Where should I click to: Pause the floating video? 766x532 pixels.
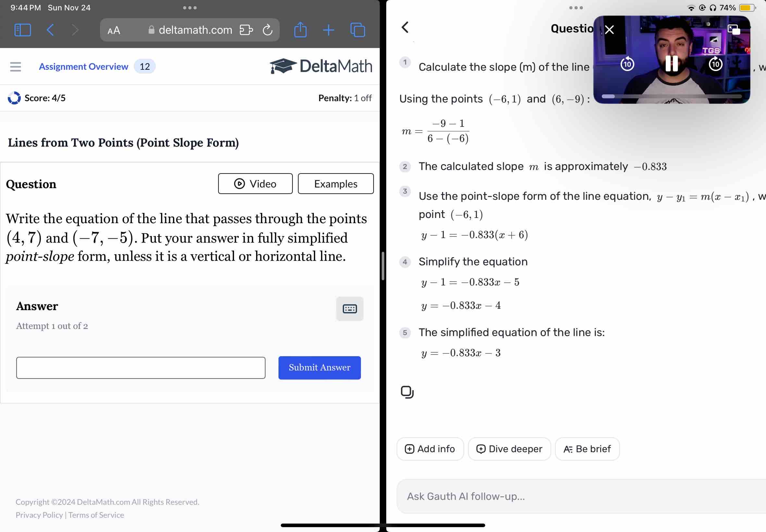point(672,63)
